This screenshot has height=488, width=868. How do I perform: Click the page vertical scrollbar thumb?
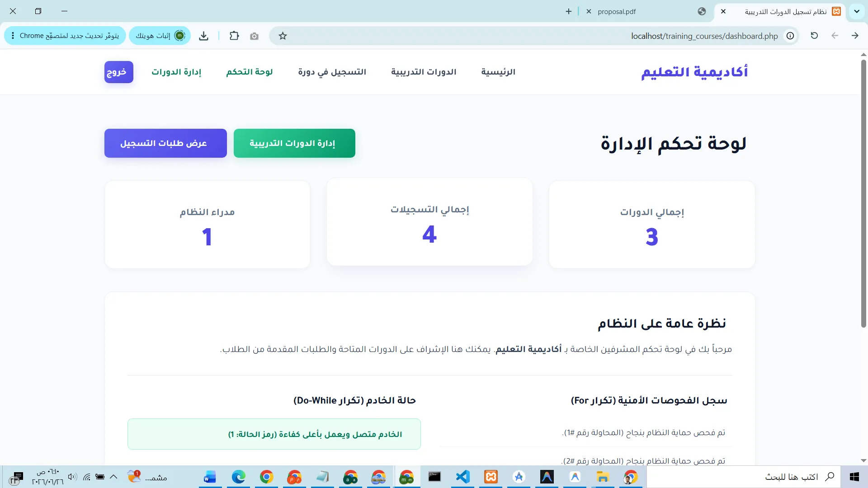(863, 193)
